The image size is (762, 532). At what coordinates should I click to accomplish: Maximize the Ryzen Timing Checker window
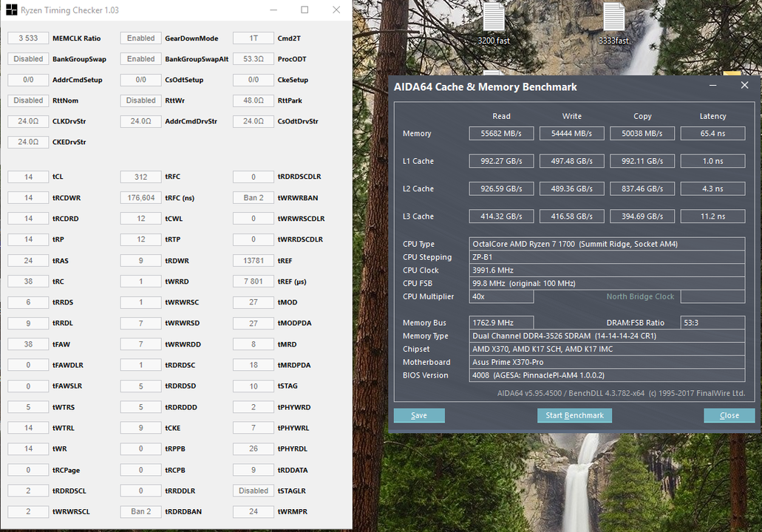pyautogui.click(x=305, y=10)
